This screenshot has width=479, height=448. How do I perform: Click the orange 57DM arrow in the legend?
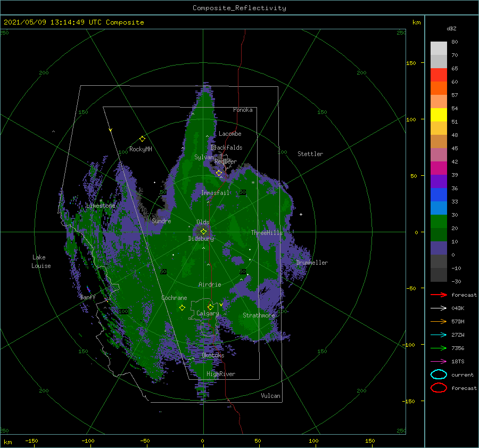(439, 321)
